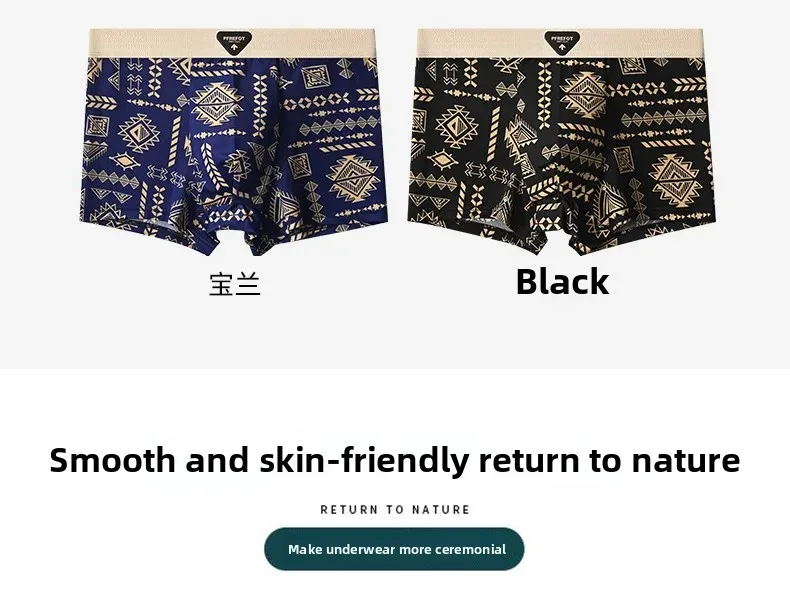Image resolution: width=790 pixels, height=591 pixels.
Task: Click the Smooth and skin-friendly heading
Action: pyautogui.click(x=395, y=460)
